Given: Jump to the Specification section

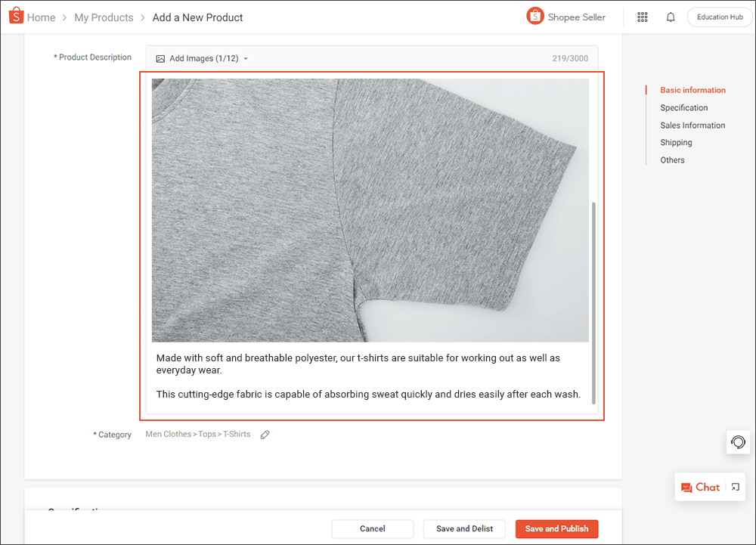Looking at the screenshot, I should click(683, 107).
